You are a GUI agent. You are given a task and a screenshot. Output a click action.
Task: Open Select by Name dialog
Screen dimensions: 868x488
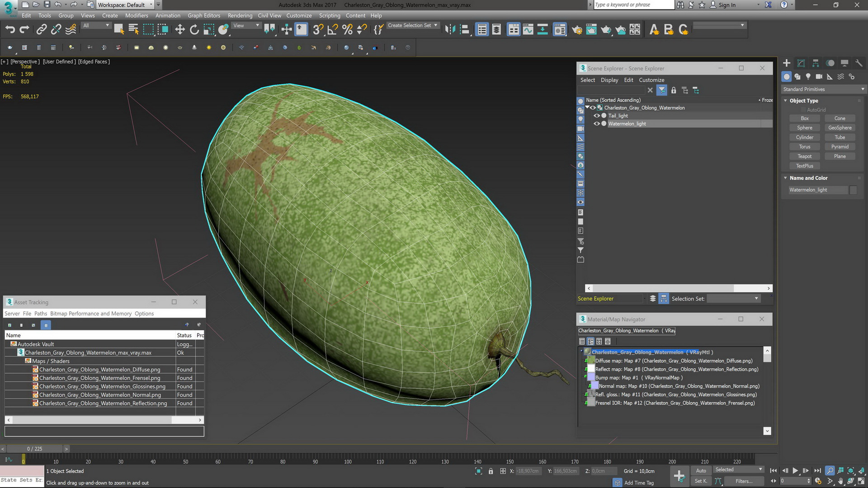point(133,30)
